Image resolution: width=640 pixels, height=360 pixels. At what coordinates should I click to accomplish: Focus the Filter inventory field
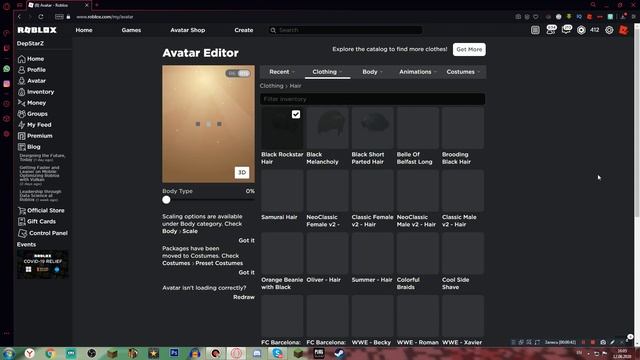click(372, 99)
